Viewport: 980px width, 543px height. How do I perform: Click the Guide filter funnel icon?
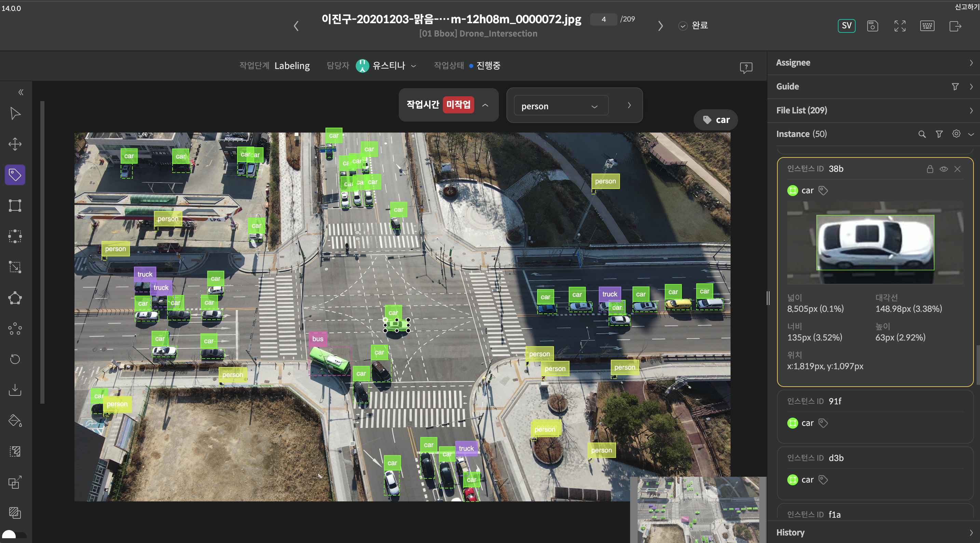(955, 87)
